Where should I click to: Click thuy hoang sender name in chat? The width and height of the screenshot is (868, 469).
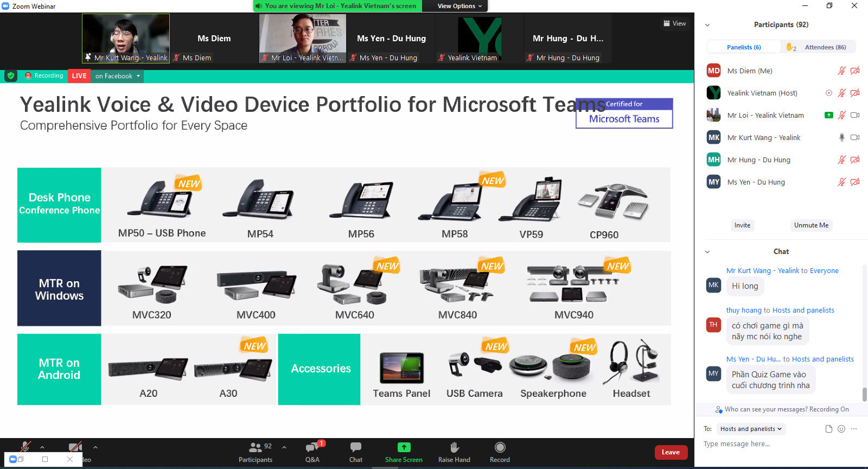tap(744, 310)
